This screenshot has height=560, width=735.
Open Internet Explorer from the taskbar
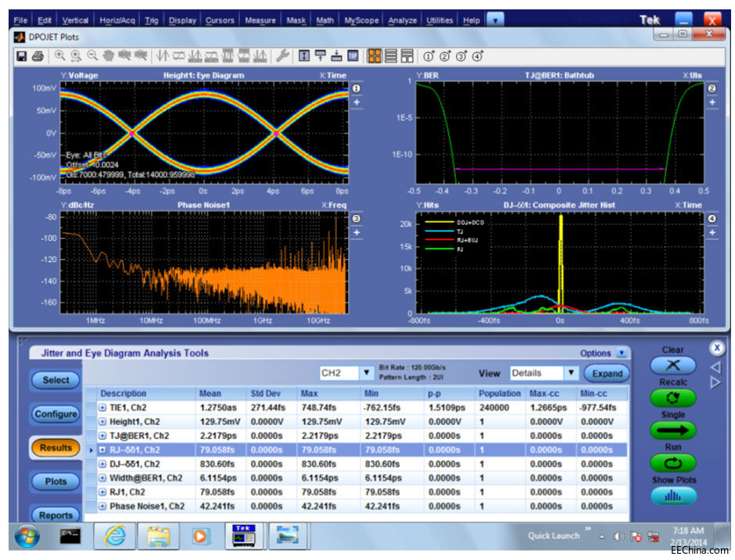[x=115, y=536]
